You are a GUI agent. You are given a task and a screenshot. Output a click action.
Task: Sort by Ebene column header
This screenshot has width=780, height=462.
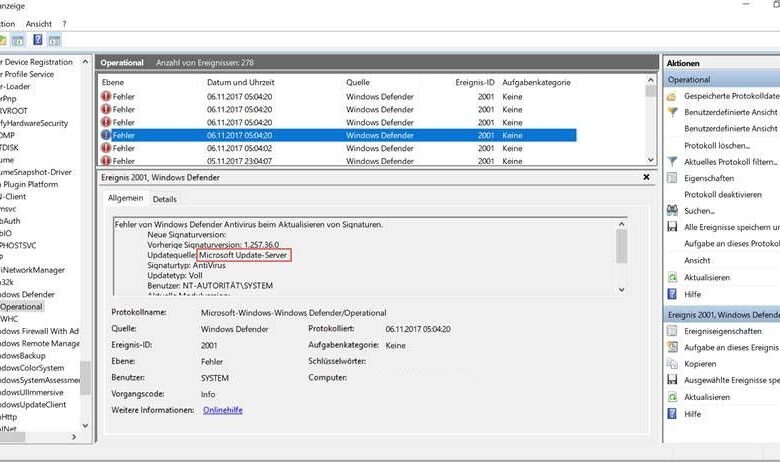coord(113,83)
